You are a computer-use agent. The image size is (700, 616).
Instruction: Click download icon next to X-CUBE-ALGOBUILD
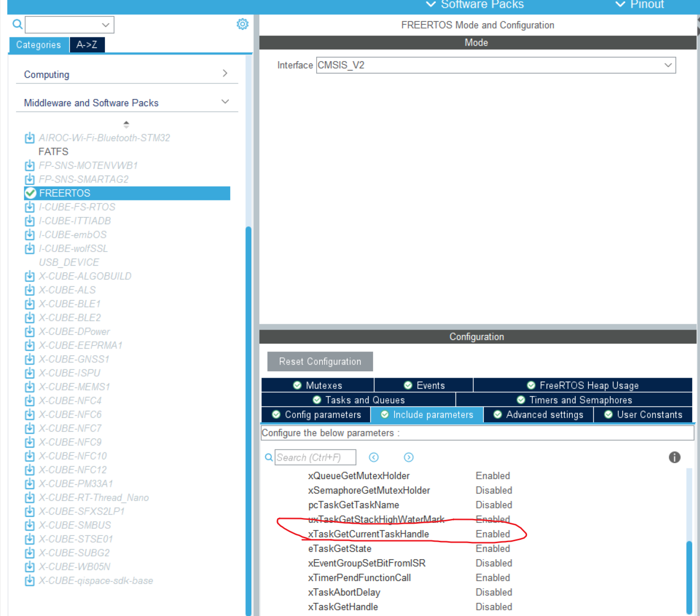click(x=30, y=276)
